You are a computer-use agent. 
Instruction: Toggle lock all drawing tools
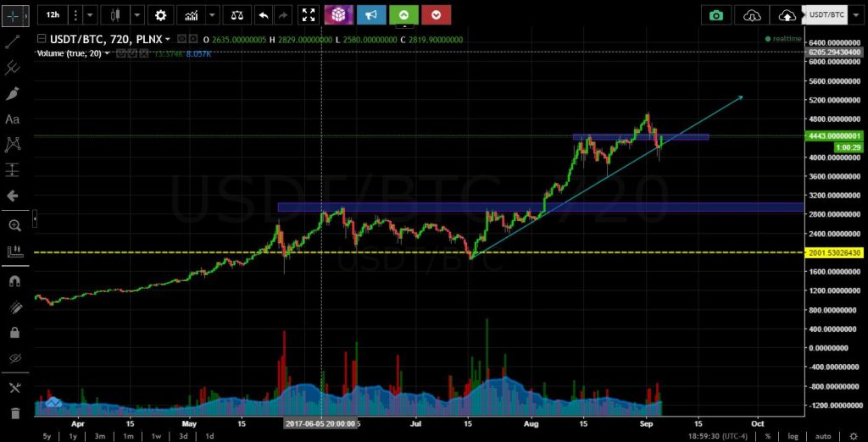(x=13, y=333)
